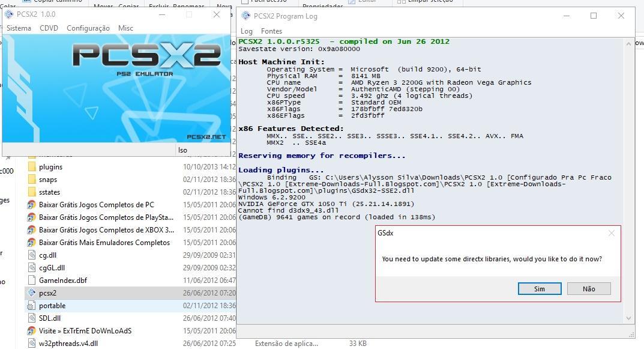This screenshot has height=349, width=644.
Task: Click date 26/06/2012 07:20 in pcsx2 row
Action: tap(209, 293)
